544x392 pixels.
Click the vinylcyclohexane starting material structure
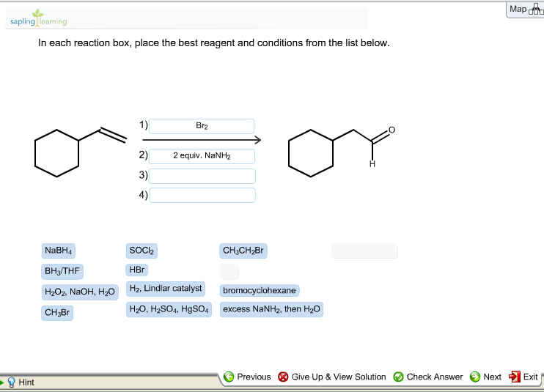[x=81, y=152]
